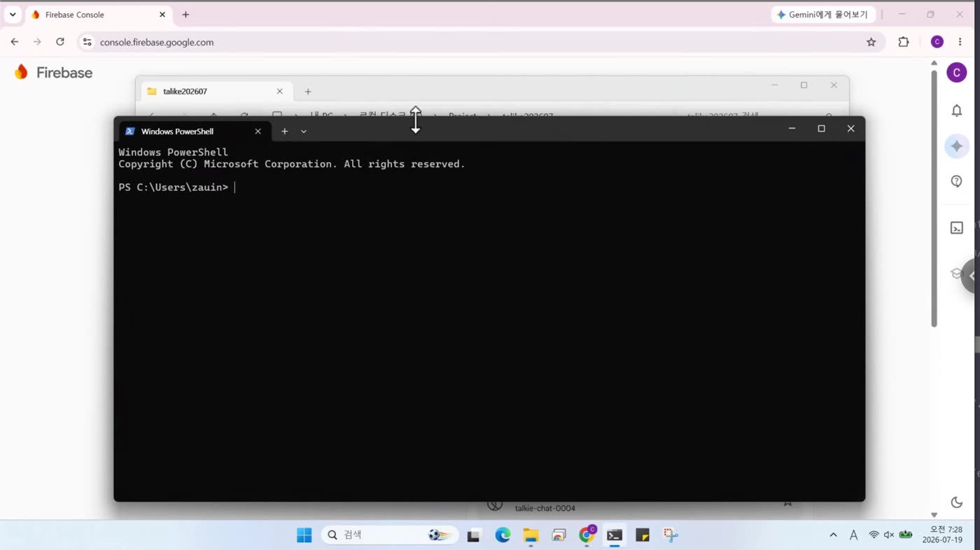Open the Windows Start menu

coord(304,535)
